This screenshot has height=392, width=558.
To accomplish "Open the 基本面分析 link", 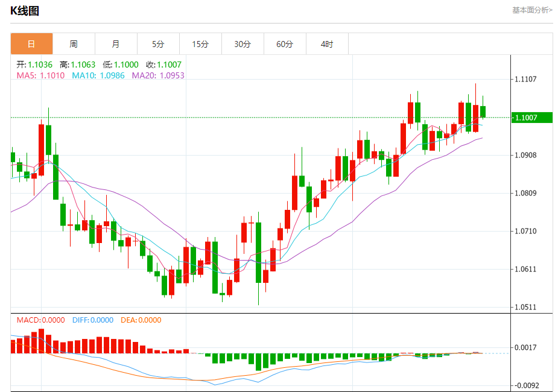I will coord(532,10).
